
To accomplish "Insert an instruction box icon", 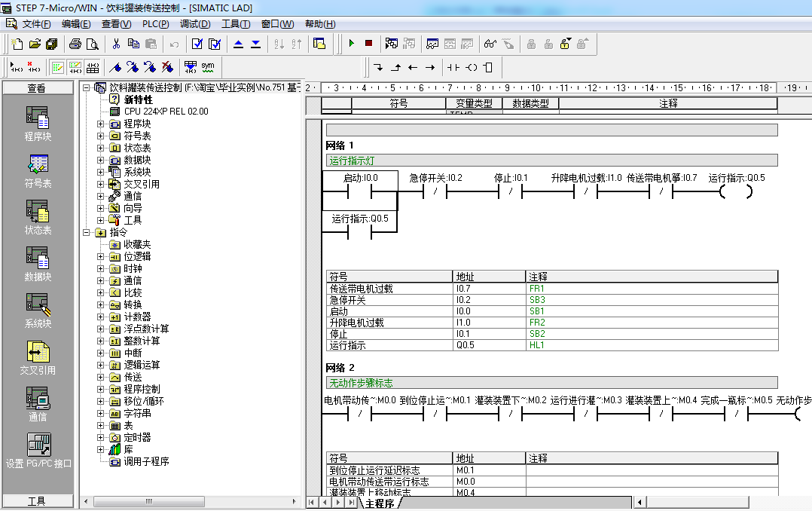I will 488,68.
